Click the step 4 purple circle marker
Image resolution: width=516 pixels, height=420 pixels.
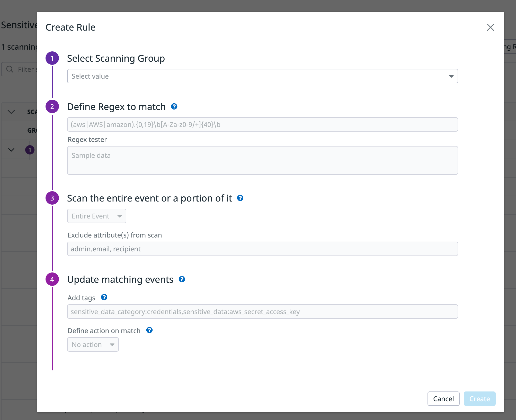[52, 279]
